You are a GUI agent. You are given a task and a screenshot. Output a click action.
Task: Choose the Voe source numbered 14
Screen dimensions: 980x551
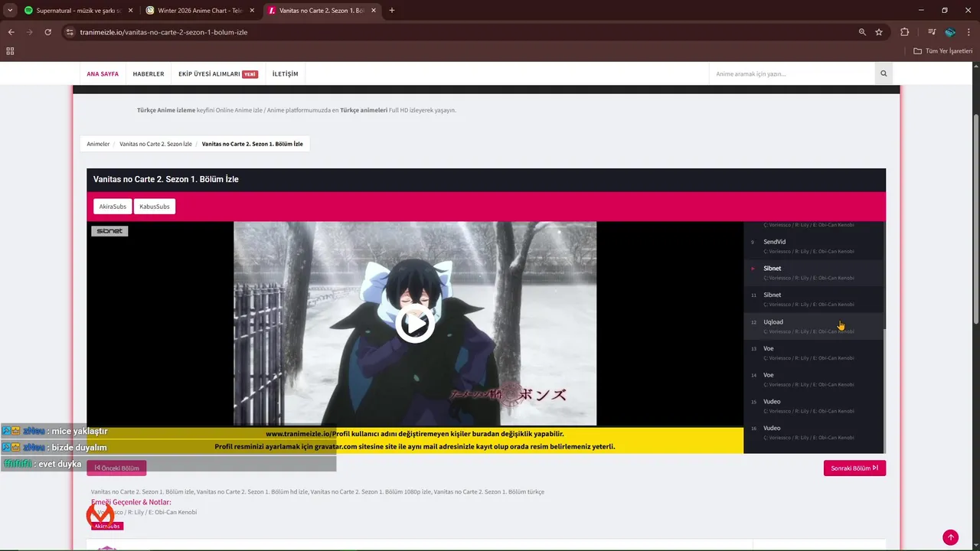814,379
